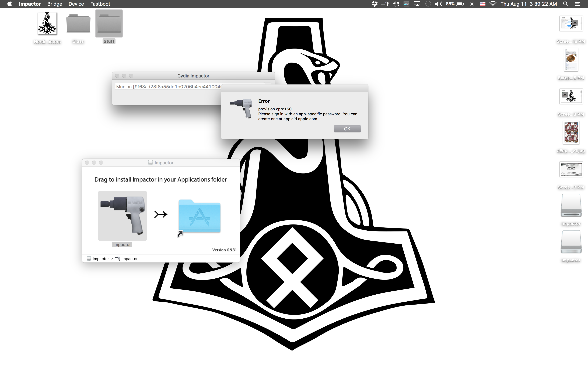
Task: Open the US flag input source menu
Action: (482, 4)
